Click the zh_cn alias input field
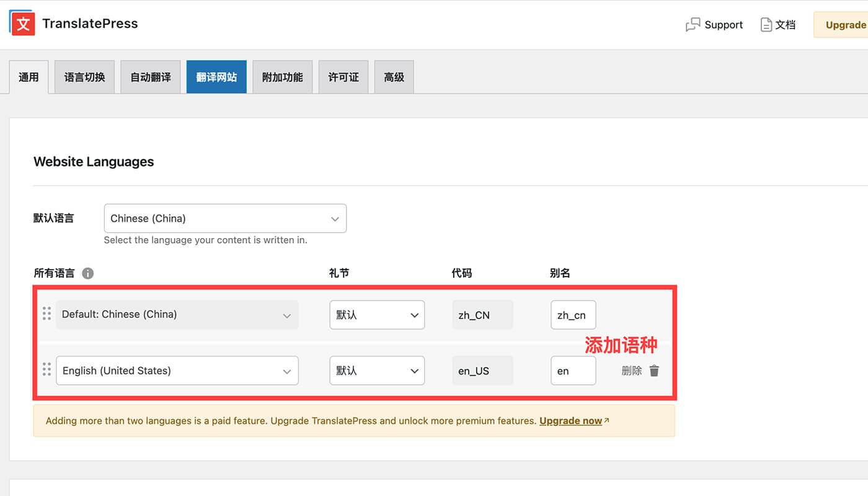The width and height of the screenshot is (868, 496). (x=573, y=315)
